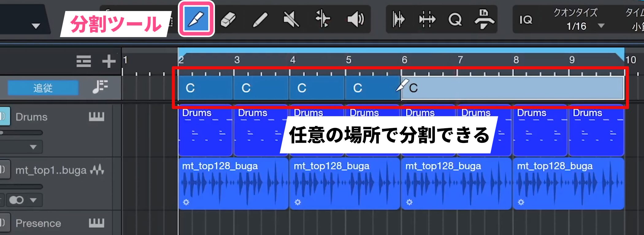Viewport: 644px width, 235px height.
Task: Open the quantize 1/16 dropdown
Action: coord(601,26)
